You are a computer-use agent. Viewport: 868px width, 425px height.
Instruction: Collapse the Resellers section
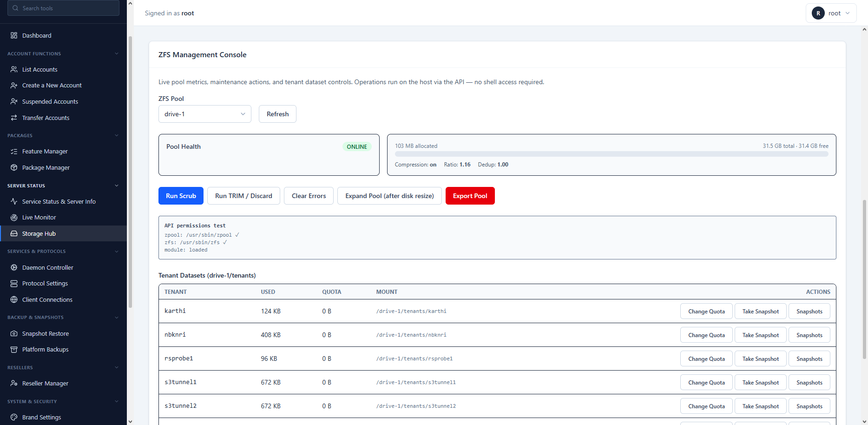pos(117,367)
